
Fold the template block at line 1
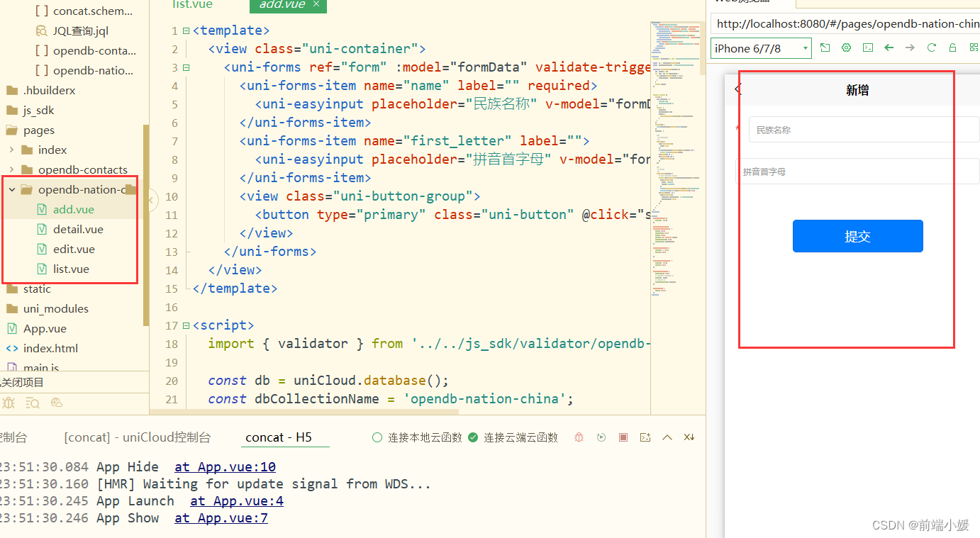[186, 30]
